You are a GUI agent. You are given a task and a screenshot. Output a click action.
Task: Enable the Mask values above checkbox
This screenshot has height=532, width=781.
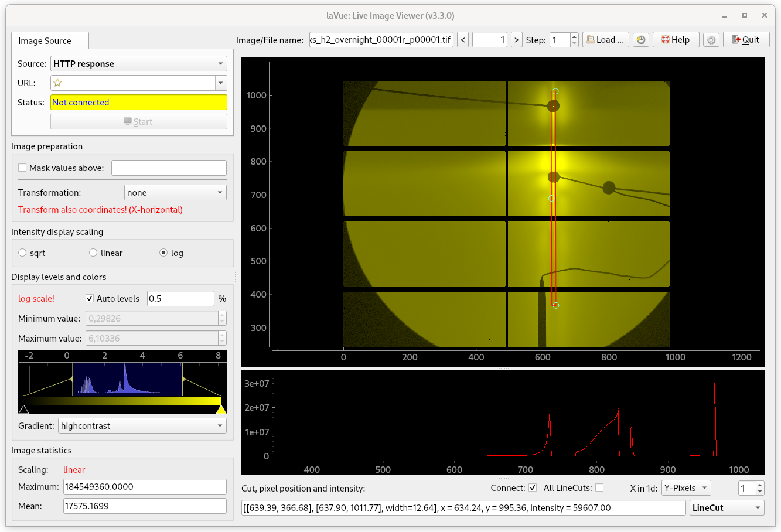tap(23, 168)
